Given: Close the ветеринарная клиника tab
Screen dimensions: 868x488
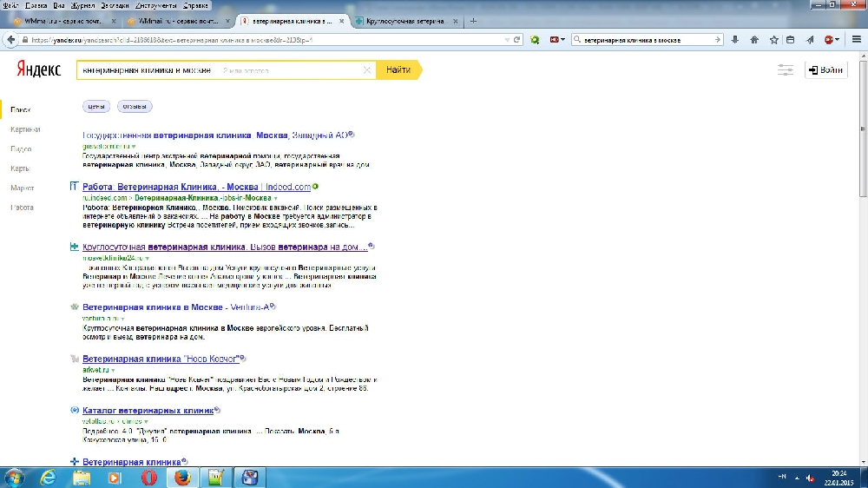Looking at the screenshot, I should 341,21.
